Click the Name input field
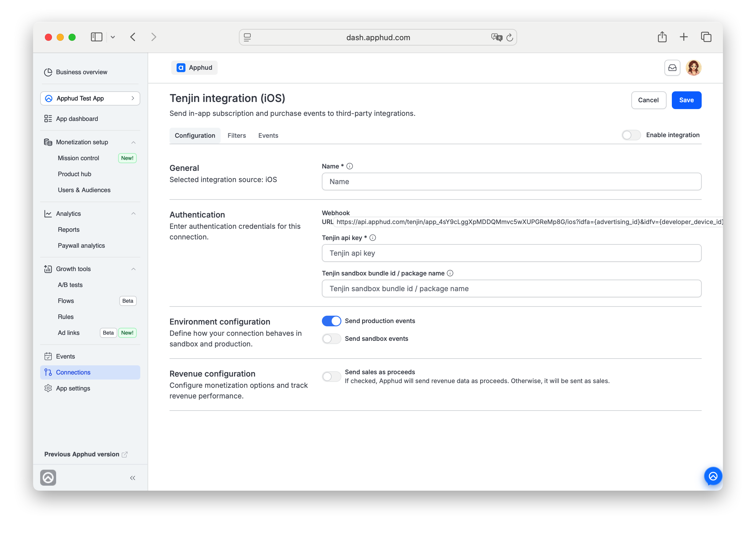 tap(511, 181)
